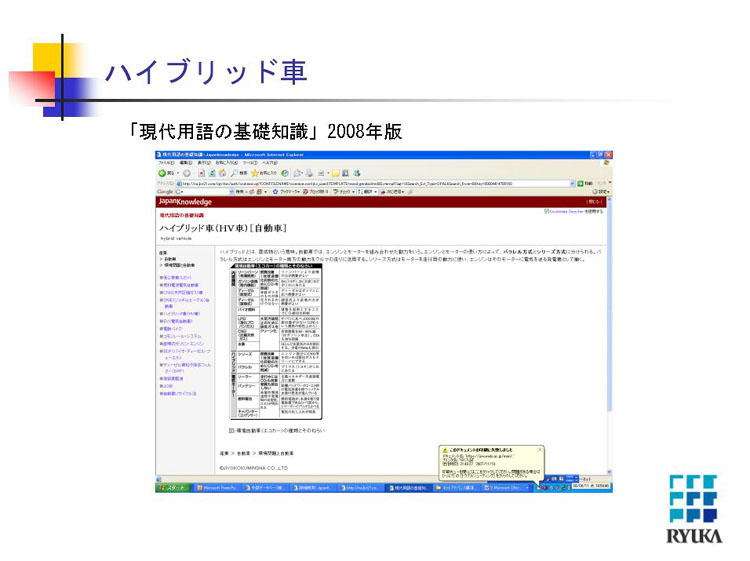Screen dimensions: 750x561
Task: Click the Messenger icon at toolbar end
Action: click(x=356, y=173)
